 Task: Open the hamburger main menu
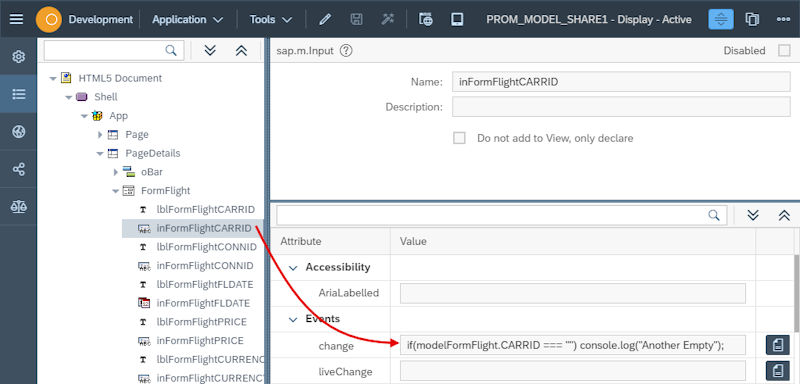pyautogui.click(x=16, y=19)
